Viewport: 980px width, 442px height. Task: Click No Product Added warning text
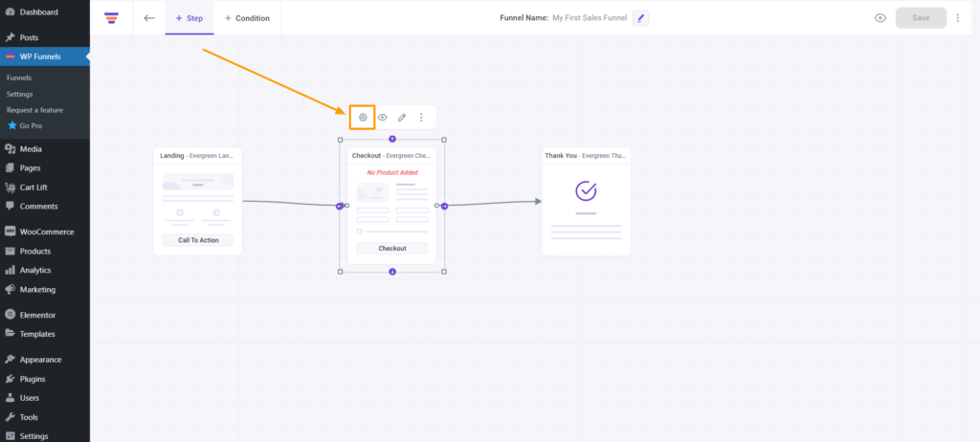pyautogui.click(x=392, y=172)
